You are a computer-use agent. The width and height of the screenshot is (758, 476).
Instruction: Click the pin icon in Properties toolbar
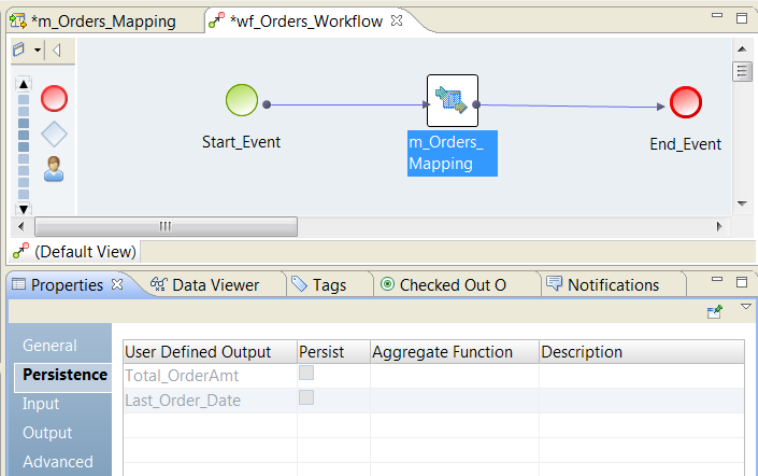coord(715,312)
